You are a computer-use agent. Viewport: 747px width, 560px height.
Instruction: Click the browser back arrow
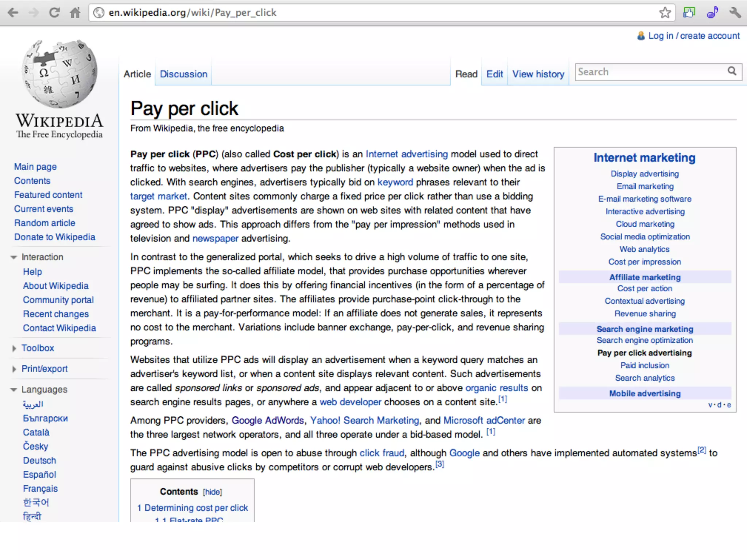[13, 13]
